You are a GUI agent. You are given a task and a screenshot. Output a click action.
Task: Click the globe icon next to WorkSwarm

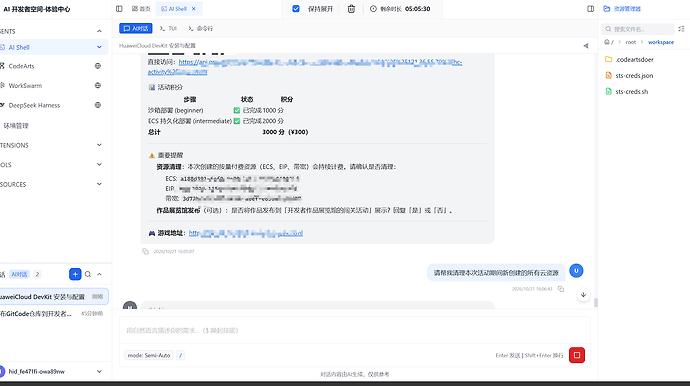[98, 85]
